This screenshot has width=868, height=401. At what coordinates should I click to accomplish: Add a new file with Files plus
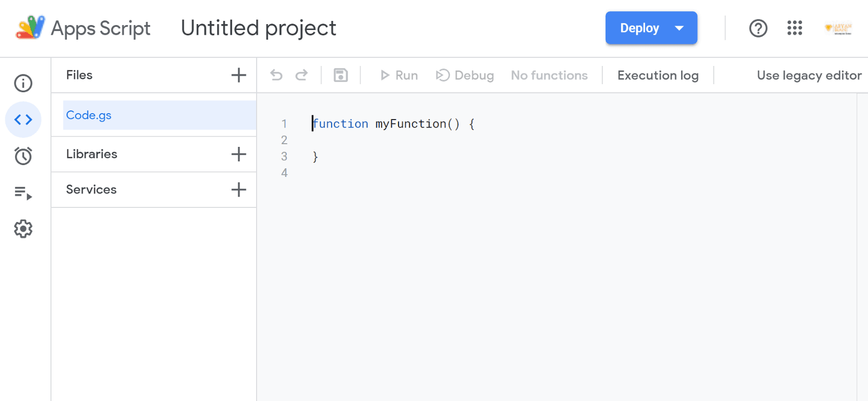238,75
